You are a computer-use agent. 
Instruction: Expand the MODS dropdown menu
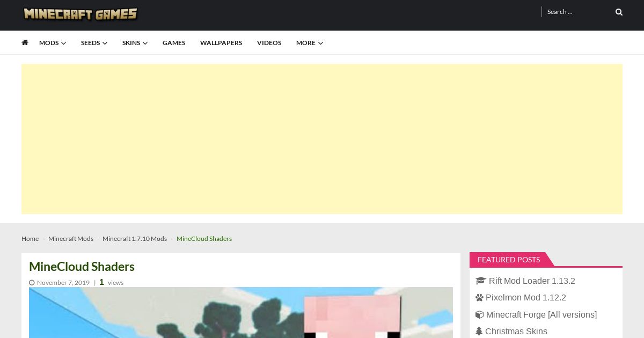coord(53,43)
